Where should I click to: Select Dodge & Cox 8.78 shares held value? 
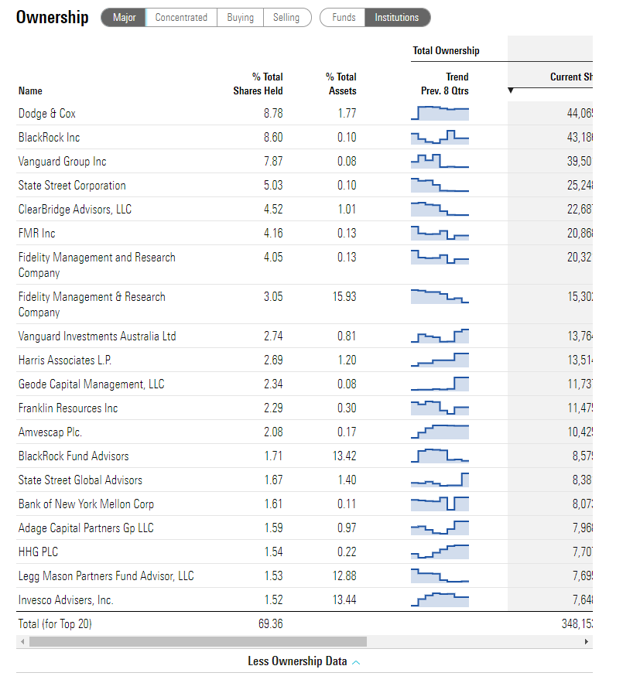coord(273,113)
